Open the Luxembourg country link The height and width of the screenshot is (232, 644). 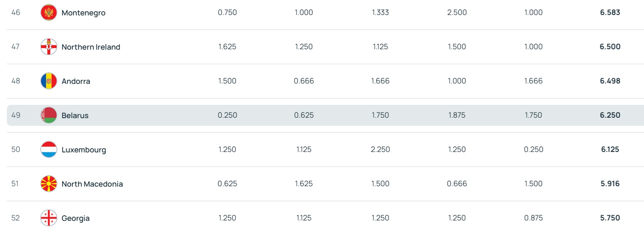84,150
